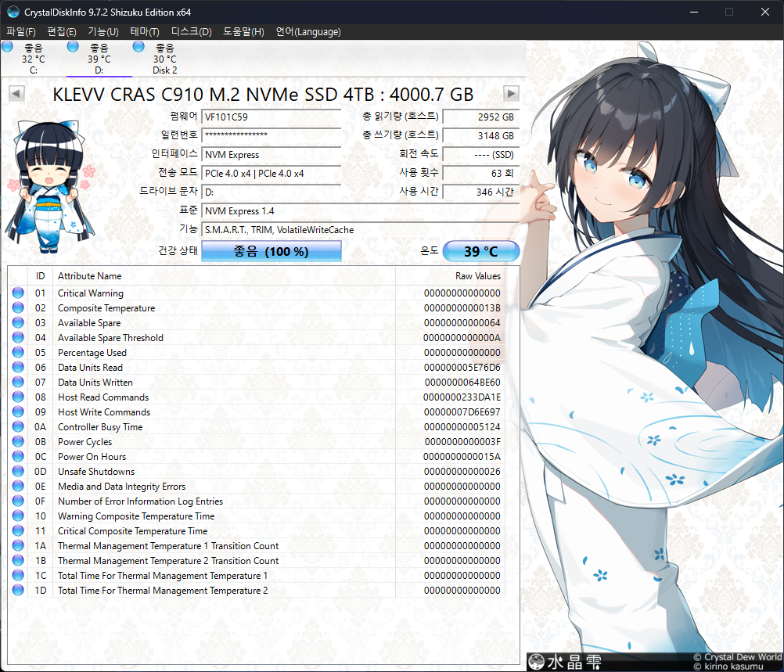Open the 언어(Language) menu
The width and height of the screenshot is (784, 672).
coord(308,32)
